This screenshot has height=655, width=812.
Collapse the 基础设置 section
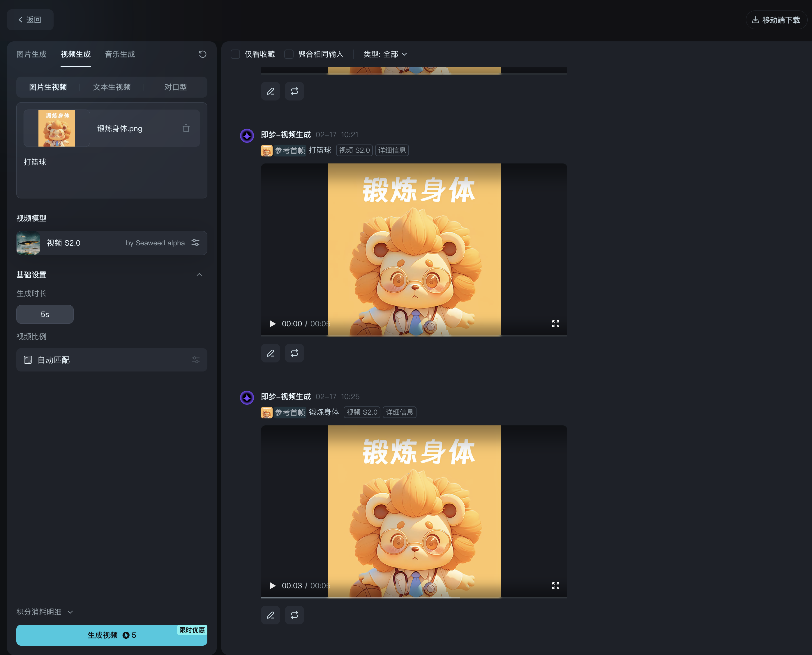pyautogui.click(x=200, y=274)
